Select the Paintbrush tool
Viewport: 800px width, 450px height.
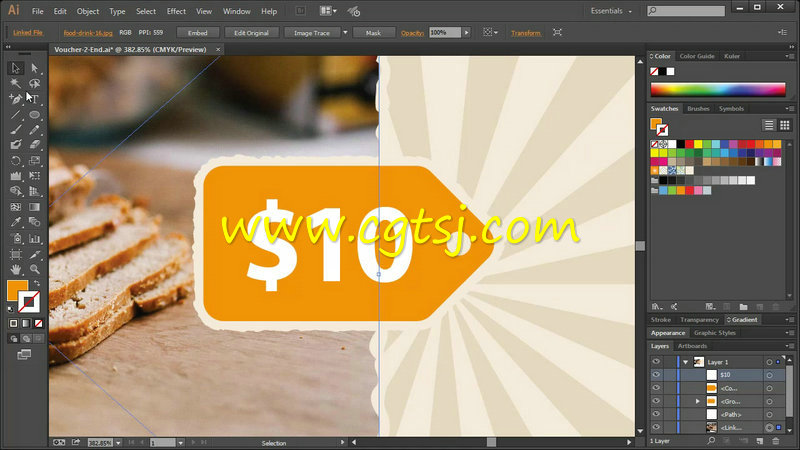[16, 130]
